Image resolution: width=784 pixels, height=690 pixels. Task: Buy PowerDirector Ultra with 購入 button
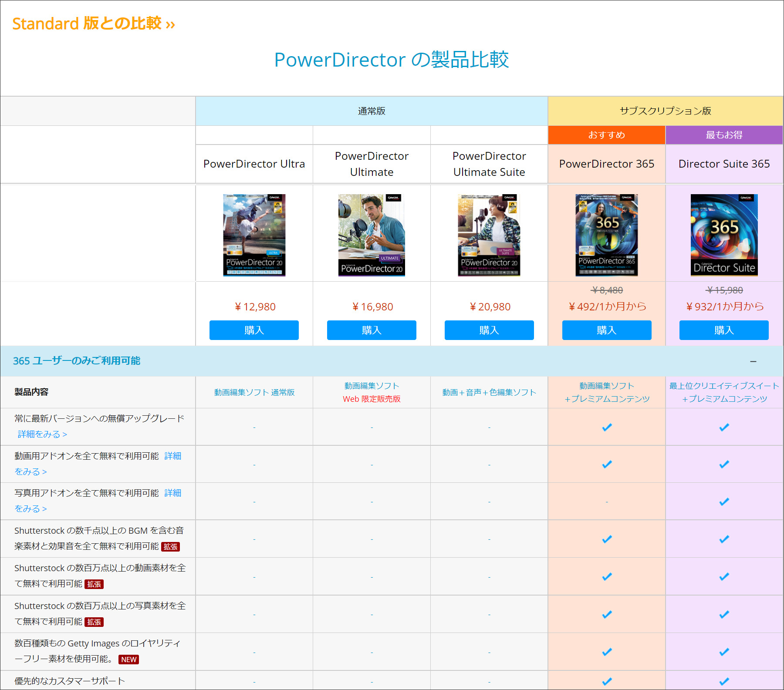(254, 330)
